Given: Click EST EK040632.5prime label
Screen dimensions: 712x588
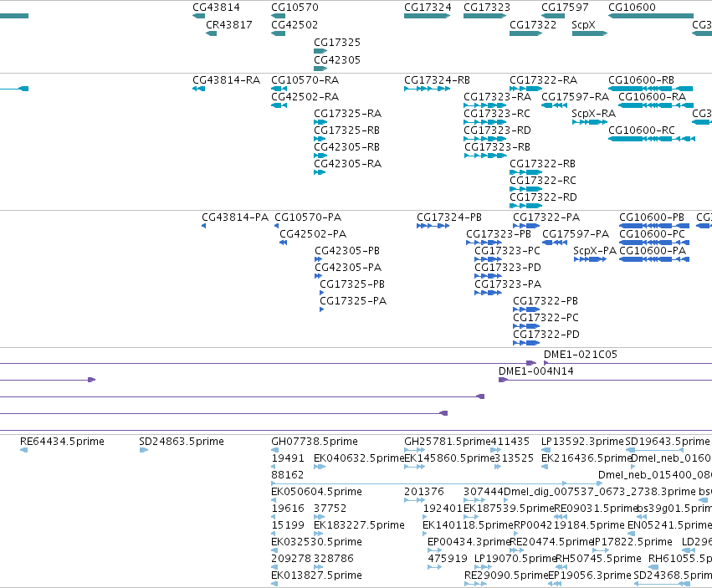Looking at the screenshot, I should pyautogui.click(x=359, y=458).
